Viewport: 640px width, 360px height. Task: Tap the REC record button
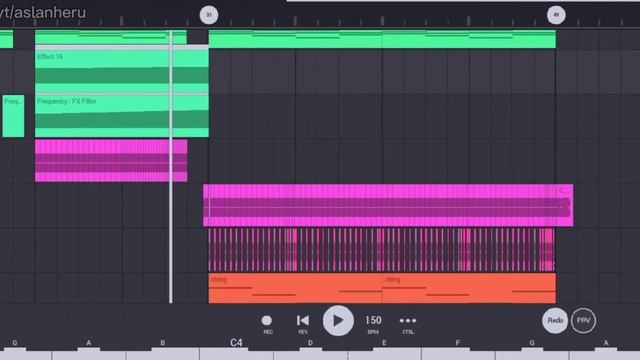pos(267,324)
